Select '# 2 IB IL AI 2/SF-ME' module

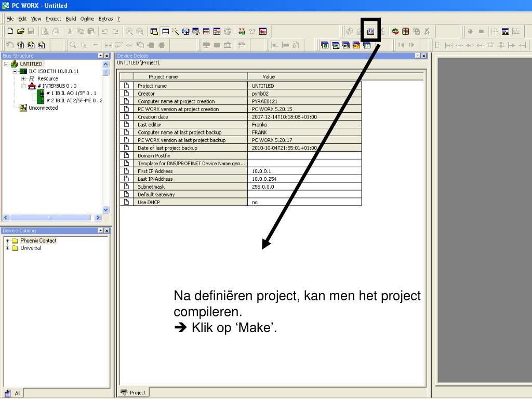click(x=74, y=100)
